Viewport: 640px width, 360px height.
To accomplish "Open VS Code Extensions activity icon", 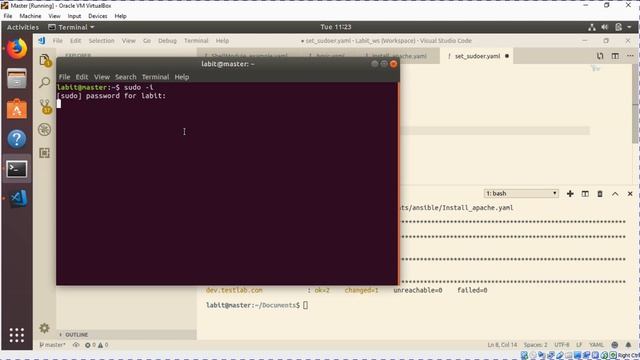I will [x=44, y=153].
